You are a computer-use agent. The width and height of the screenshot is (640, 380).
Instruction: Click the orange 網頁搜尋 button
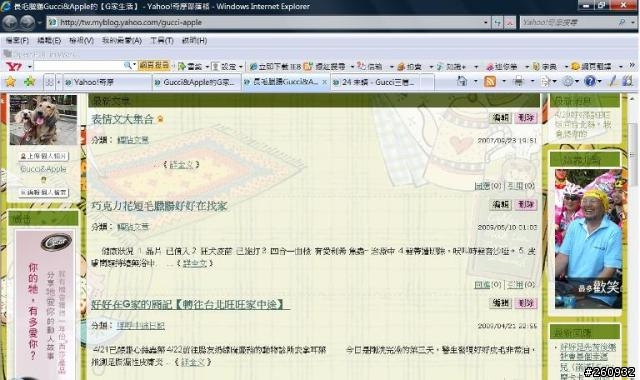pyautogui.click(x=154, y=65)
